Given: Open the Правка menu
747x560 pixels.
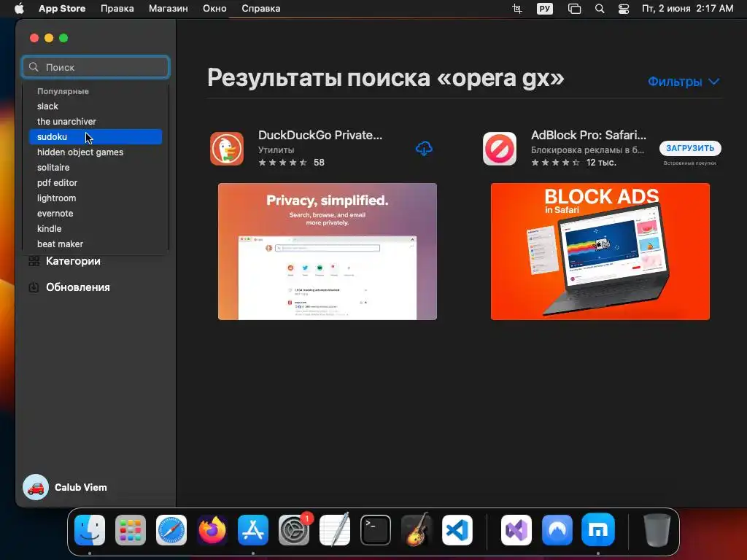Looking at the screenshot, I should tap(117, 9).
